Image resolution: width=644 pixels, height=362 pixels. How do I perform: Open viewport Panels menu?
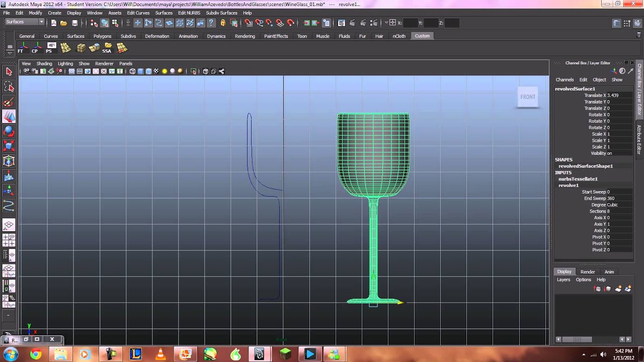(126, 64)
